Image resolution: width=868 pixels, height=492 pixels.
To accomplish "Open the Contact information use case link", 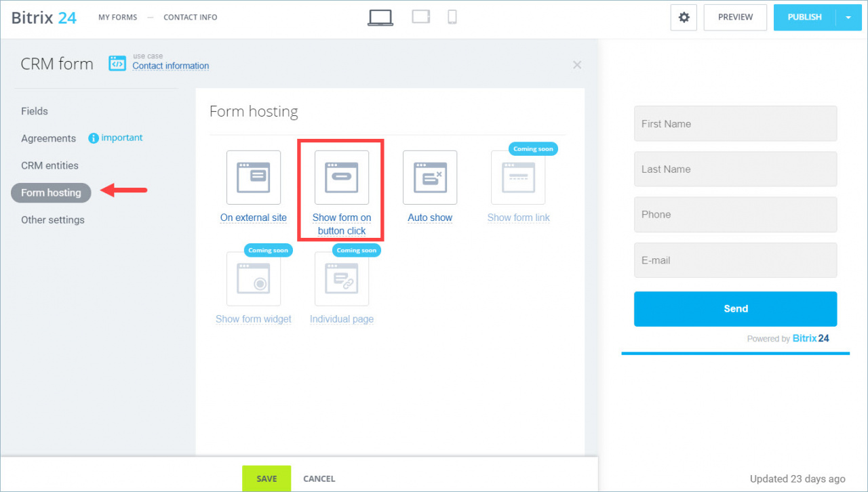I will [x=171, y=66].
